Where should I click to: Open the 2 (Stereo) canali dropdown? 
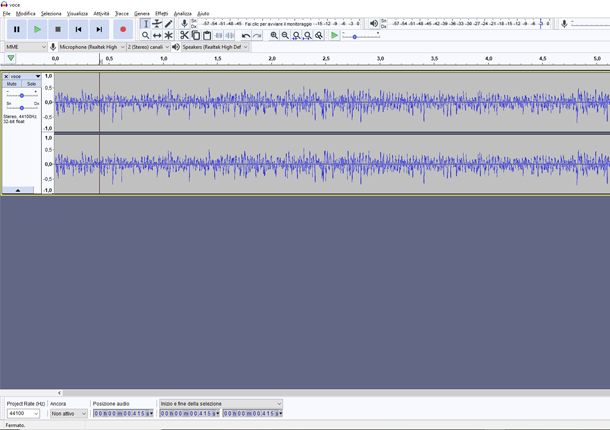point(148,47)
